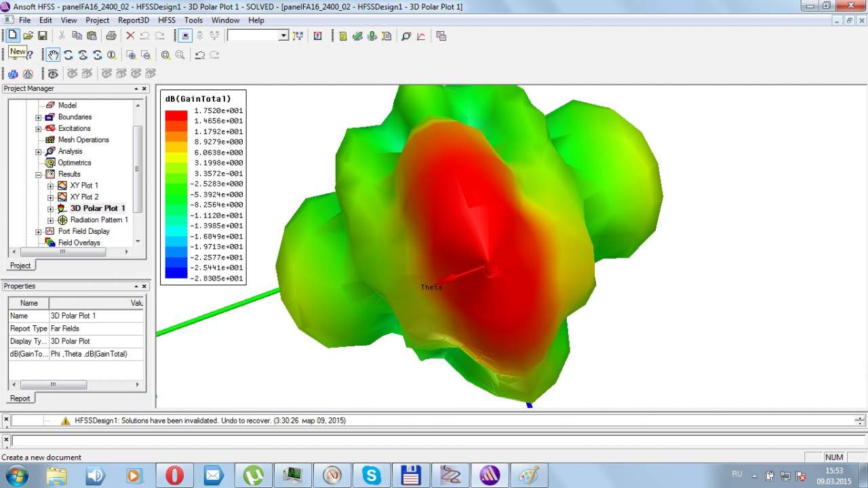Viewport: 868px width, 488px height.
Task: Switch to the Project tab
Action: (20, 266)
